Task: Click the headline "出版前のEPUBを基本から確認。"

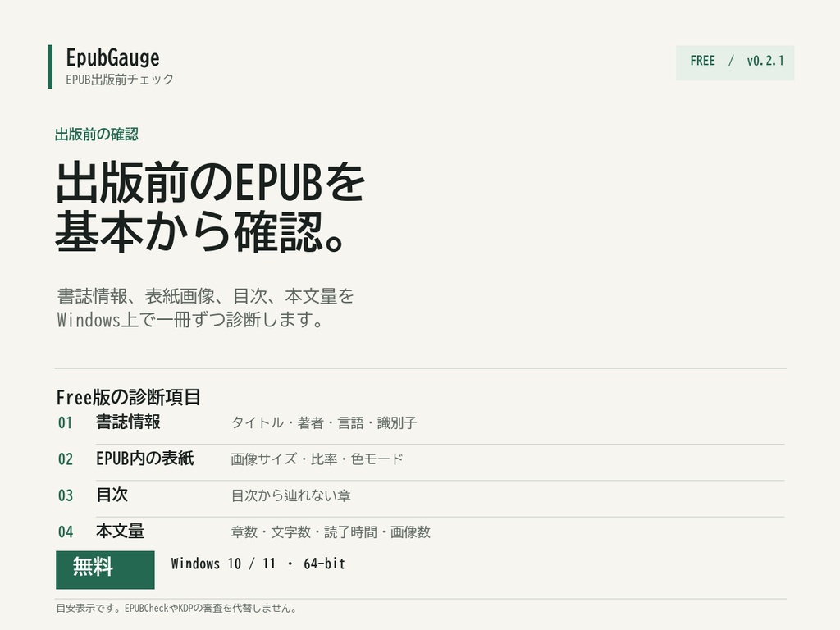Action: (210, 207)
